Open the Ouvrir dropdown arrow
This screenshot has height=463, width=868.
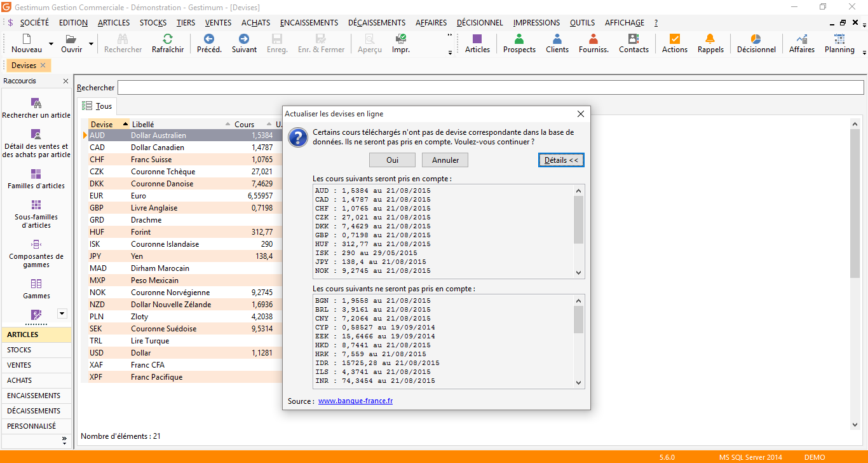(91, 45)
